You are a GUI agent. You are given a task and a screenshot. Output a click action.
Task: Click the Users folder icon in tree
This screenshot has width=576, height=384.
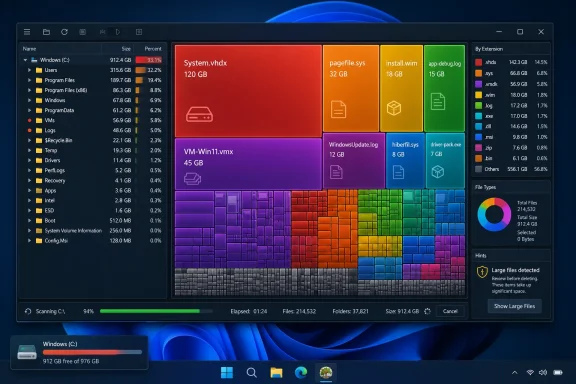[39, 70]
